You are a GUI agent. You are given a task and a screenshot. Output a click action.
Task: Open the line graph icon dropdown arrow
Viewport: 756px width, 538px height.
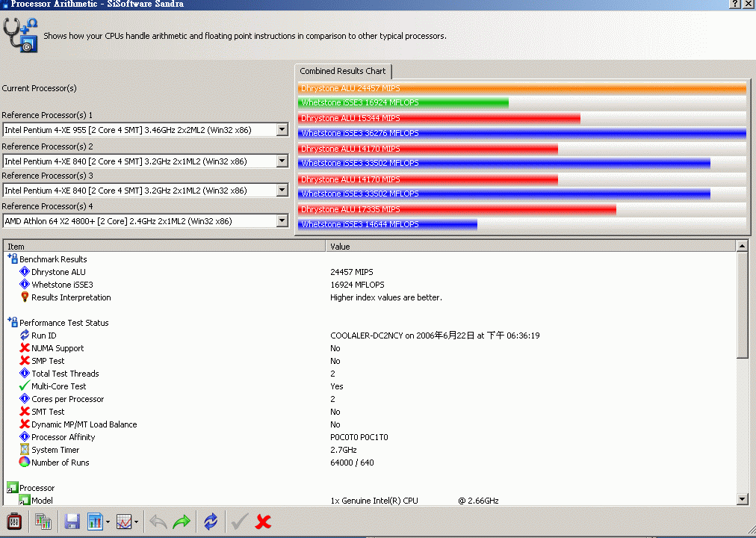137,522
